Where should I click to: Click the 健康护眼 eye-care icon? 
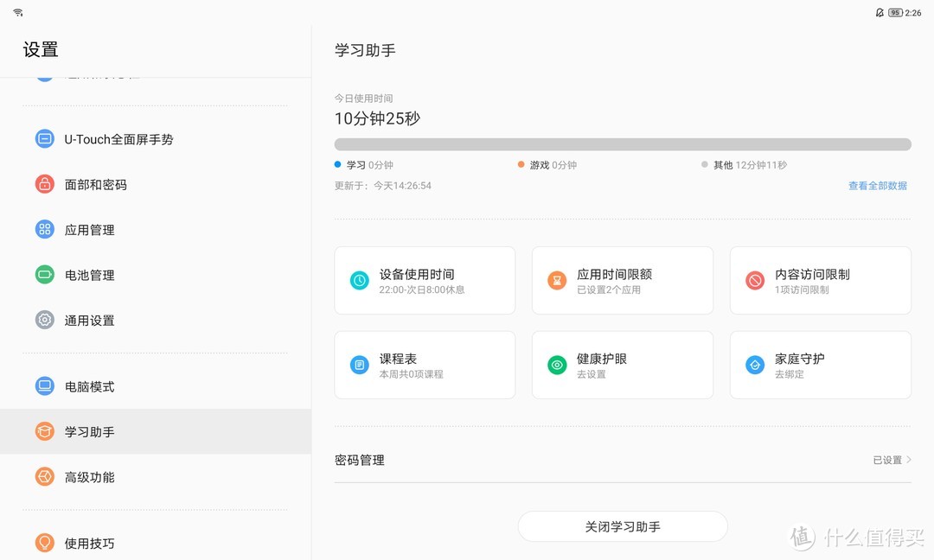coord(557,364)
